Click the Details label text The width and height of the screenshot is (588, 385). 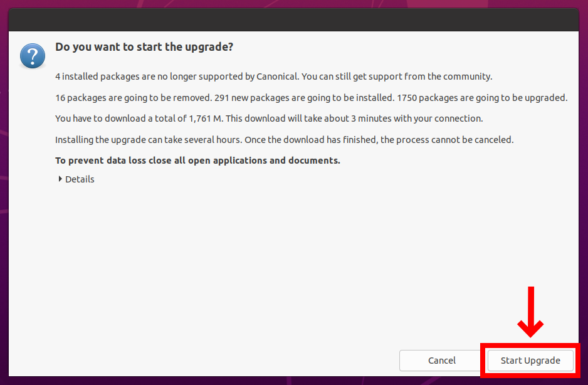pyautogui.click(x=80, y=179)
